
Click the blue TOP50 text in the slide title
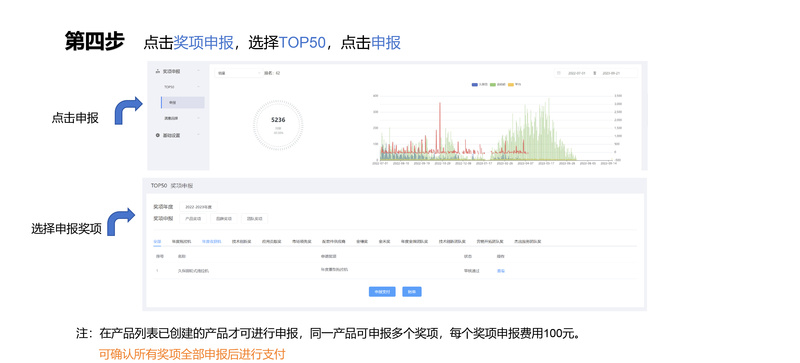[x=302, y=43]
